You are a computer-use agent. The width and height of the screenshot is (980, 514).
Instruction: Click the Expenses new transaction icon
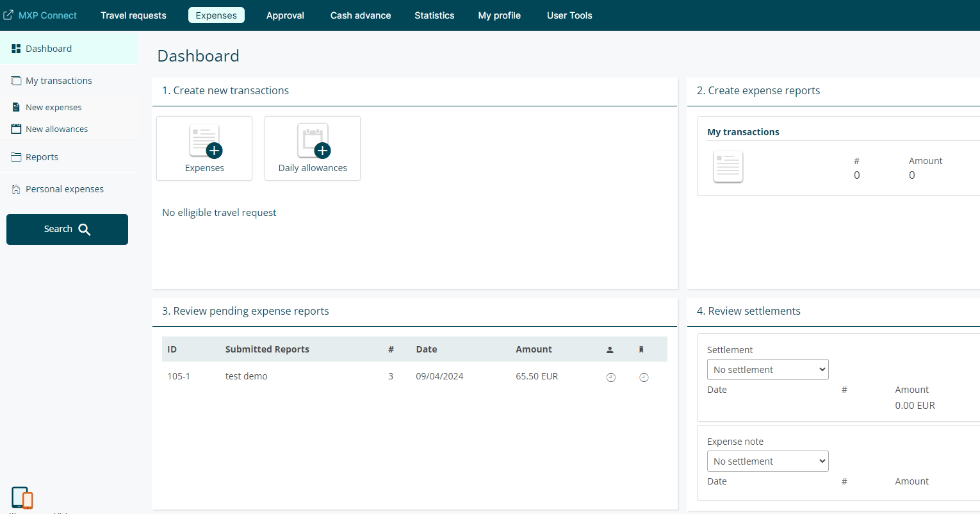pyautogui.click(x=204, y=142)
